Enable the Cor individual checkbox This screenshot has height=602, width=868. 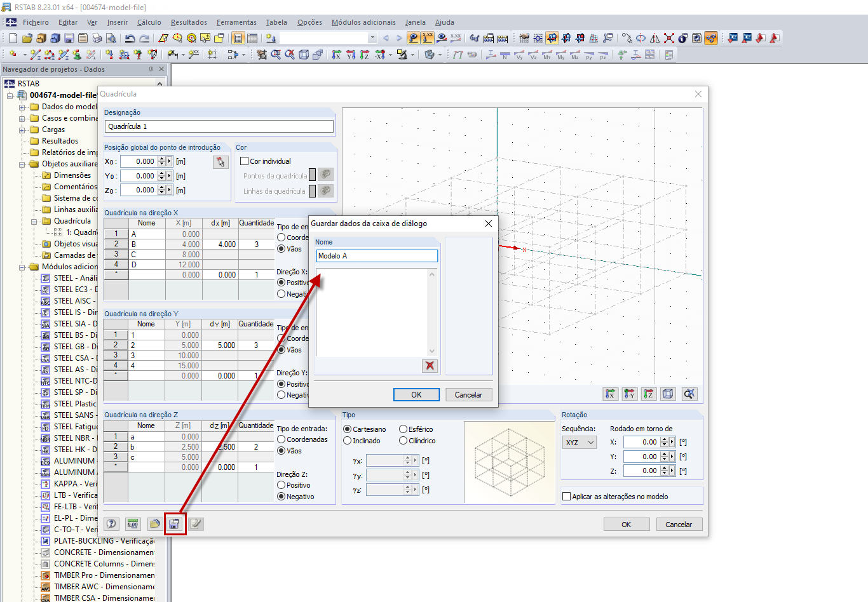(x=245, y=161)
